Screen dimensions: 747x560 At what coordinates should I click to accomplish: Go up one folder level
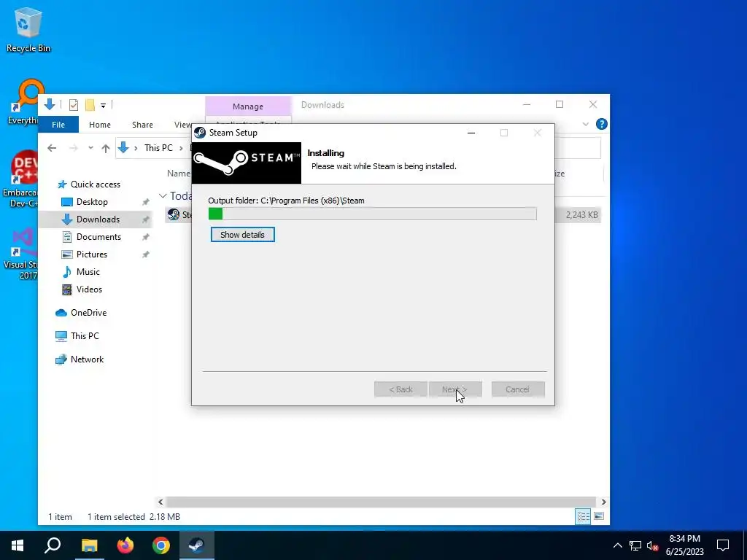[x=106, y=148]
